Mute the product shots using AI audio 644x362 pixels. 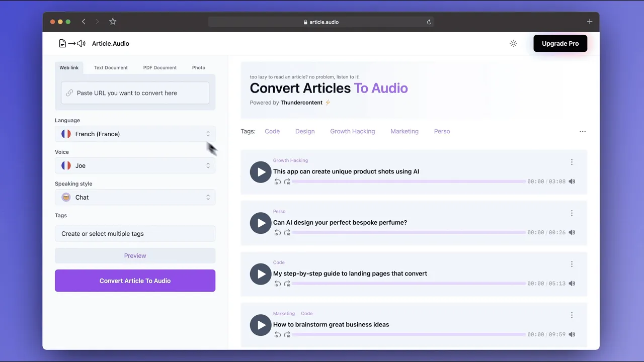click(572, 182)
